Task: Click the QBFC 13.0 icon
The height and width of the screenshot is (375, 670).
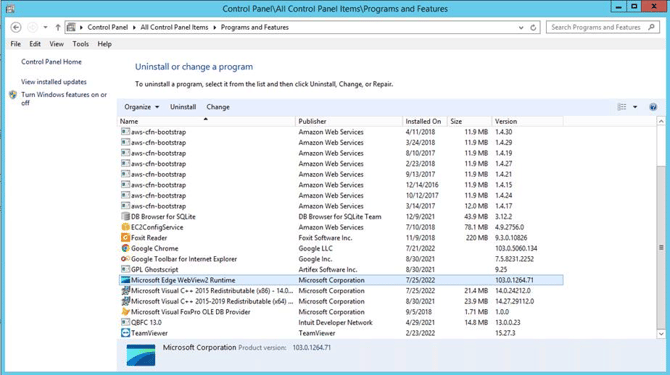Action: click(x=125, y=322)
